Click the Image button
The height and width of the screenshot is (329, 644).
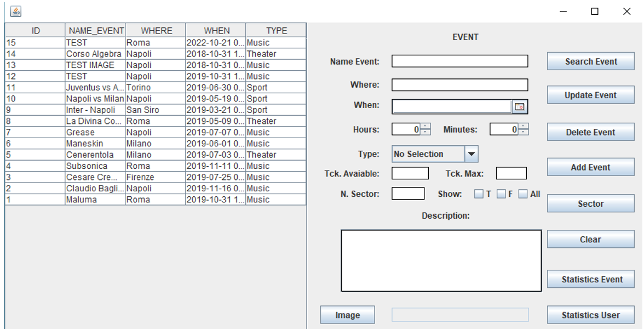tap(347, 315)
